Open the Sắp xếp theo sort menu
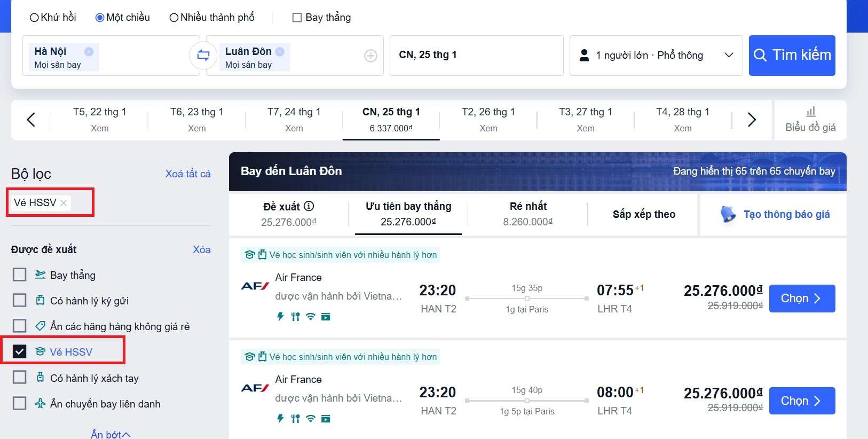This screenshot has height=439, width=868. click(x=644, y=214)
